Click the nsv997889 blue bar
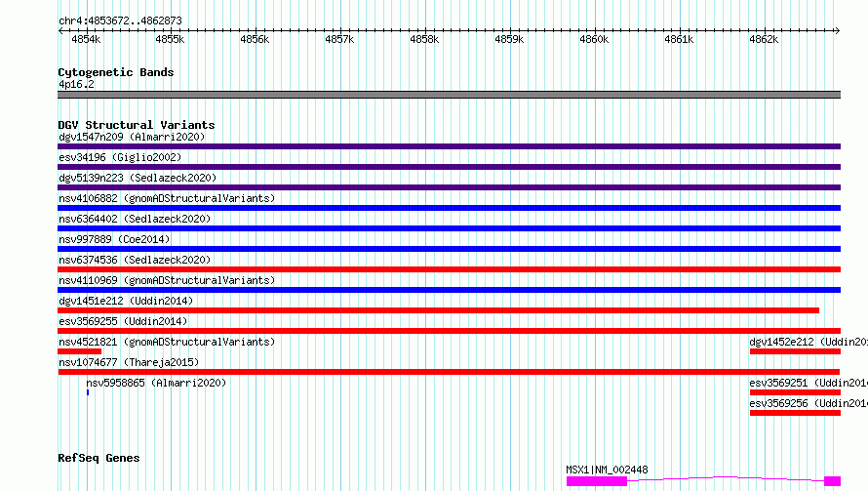Image resolution: width=868 pixels, height=491 pixels. (449, 249)
